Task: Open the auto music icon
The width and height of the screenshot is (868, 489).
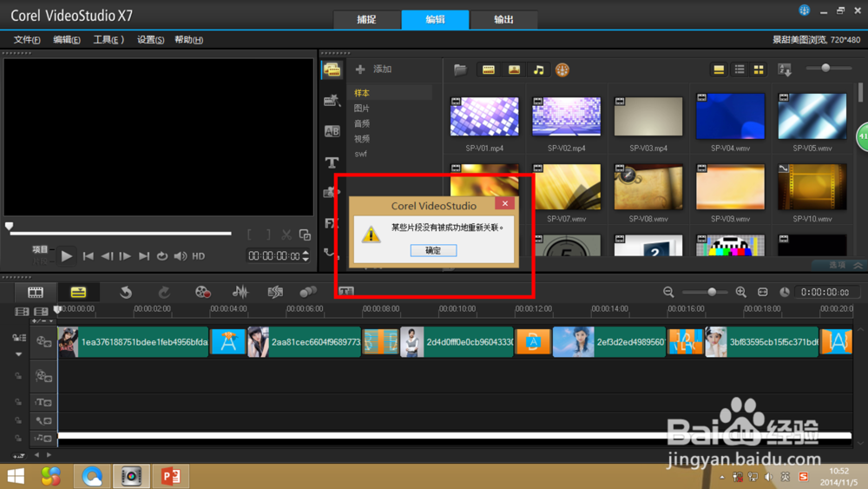Action: [x=275, y=292]
